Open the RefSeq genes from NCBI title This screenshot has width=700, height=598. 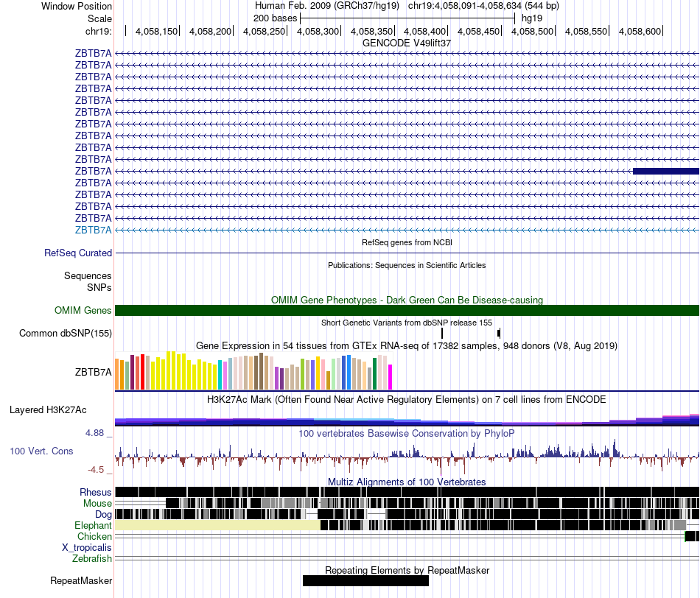click(x=407, y=242)
